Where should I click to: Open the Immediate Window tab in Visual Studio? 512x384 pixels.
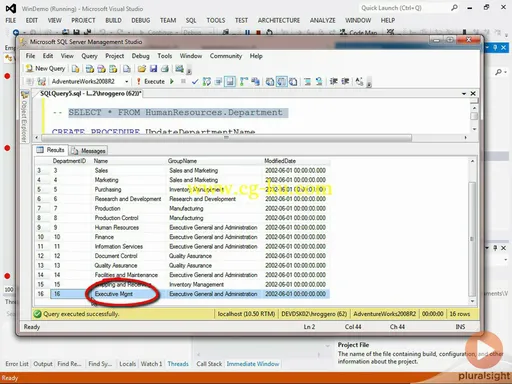[253, 364]
